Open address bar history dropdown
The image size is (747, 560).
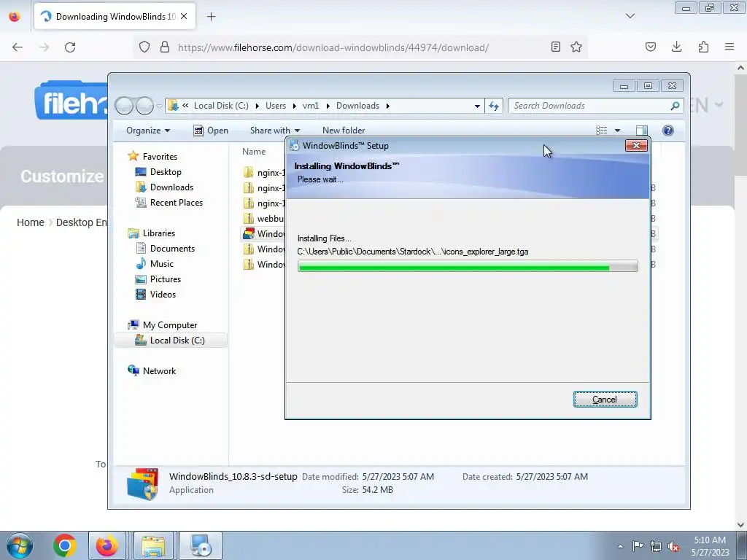pyautogui.click(x=477, y=106)
